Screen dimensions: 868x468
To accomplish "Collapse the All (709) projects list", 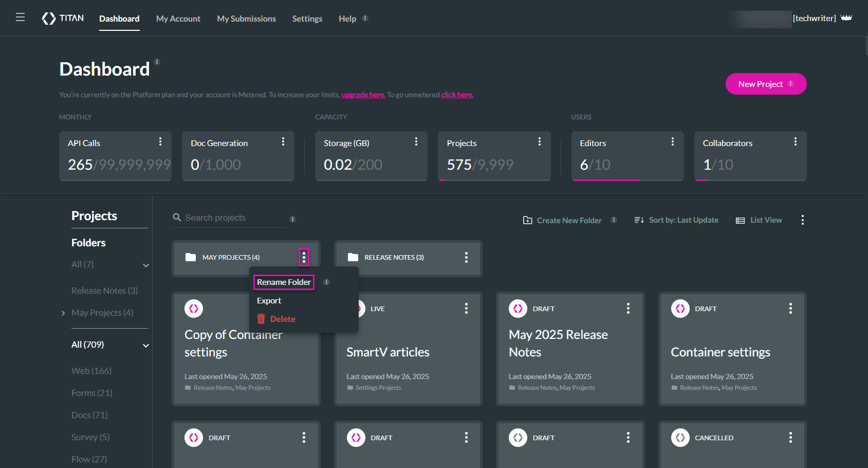I will point(146,346).
